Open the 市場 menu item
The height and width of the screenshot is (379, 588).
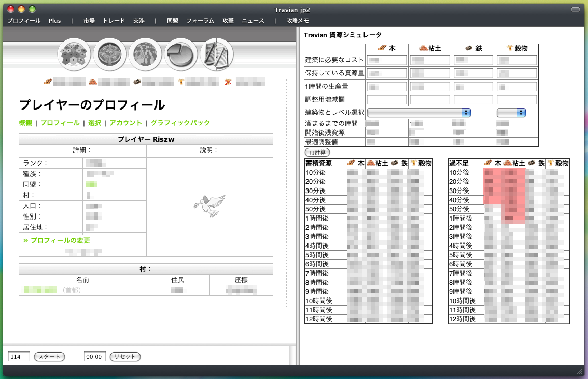coord(89,21)
